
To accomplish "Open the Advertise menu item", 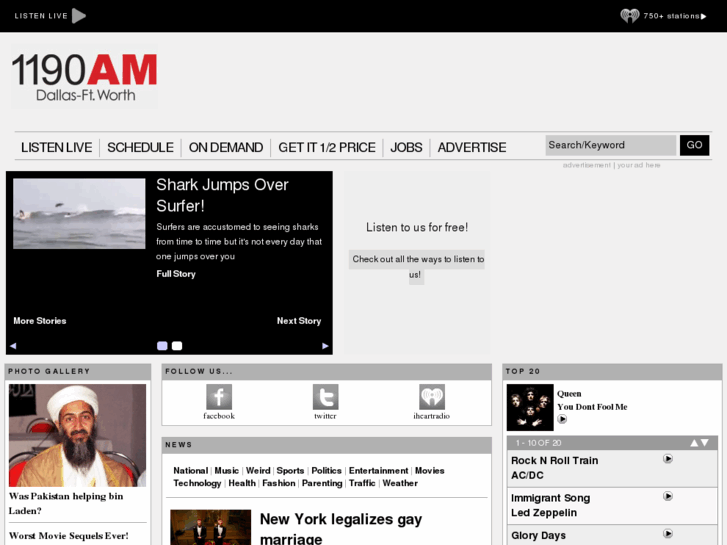I will (472, 147).
